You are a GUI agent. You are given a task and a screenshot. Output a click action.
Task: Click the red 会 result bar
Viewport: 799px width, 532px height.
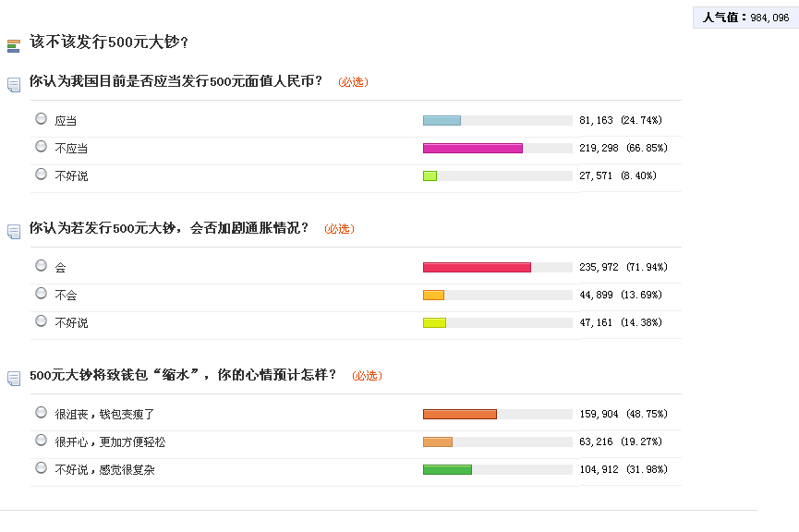[477, 267]
